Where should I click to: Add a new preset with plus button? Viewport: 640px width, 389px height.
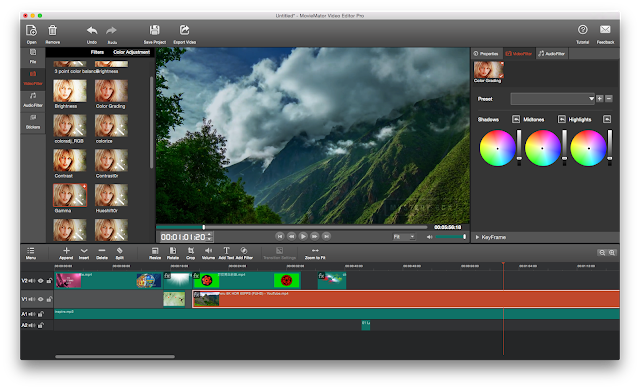coord(600,99)
